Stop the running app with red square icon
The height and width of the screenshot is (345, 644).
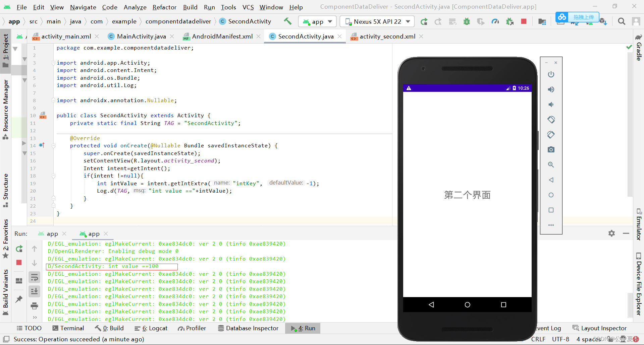pos(524,21)
